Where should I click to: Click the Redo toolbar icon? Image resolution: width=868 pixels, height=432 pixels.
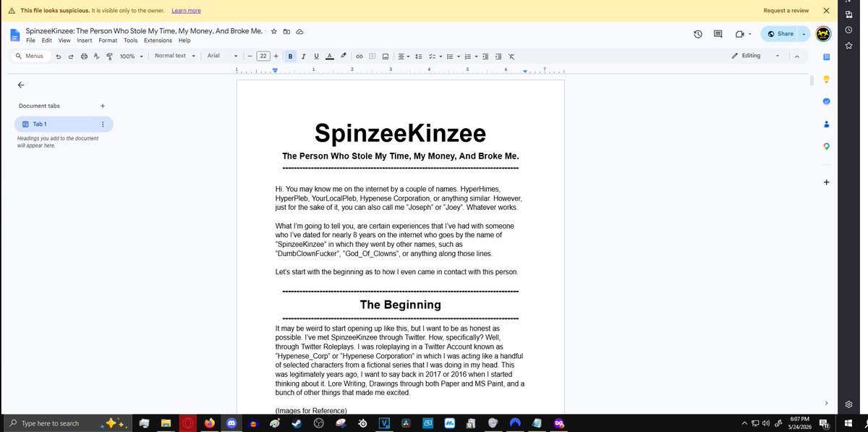click(x=71, y=56)
